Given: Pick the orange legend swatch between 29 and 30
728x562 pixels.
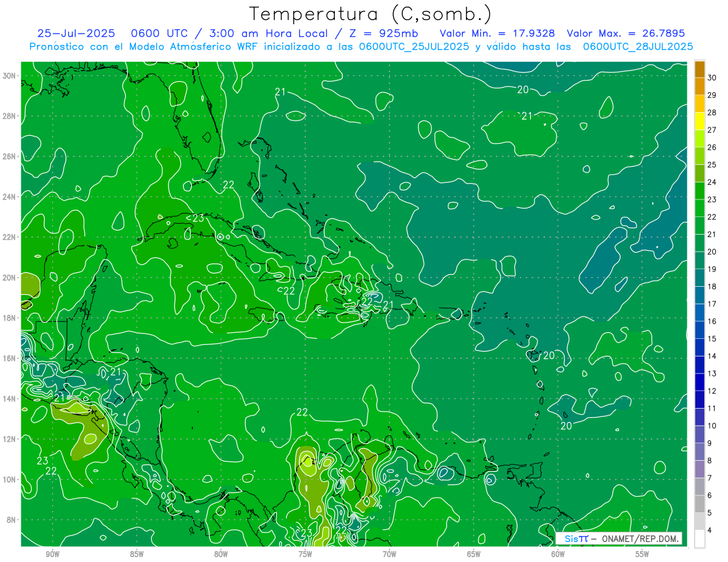Looking at the screenshot, I should click(x=699, y=87).
